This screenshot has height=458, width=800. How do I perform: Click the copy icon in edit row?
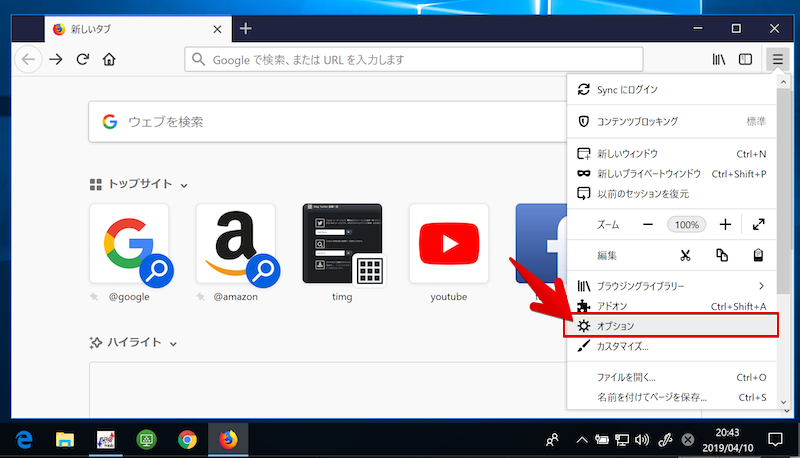coord(722,255)
